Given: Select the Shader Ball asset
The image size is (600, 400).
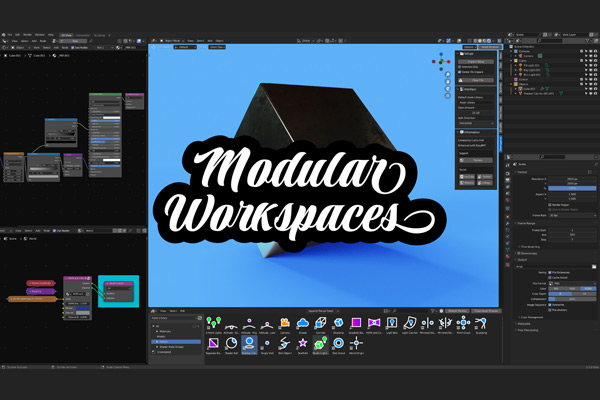Looking at the screenshot, I should (232, 345).
